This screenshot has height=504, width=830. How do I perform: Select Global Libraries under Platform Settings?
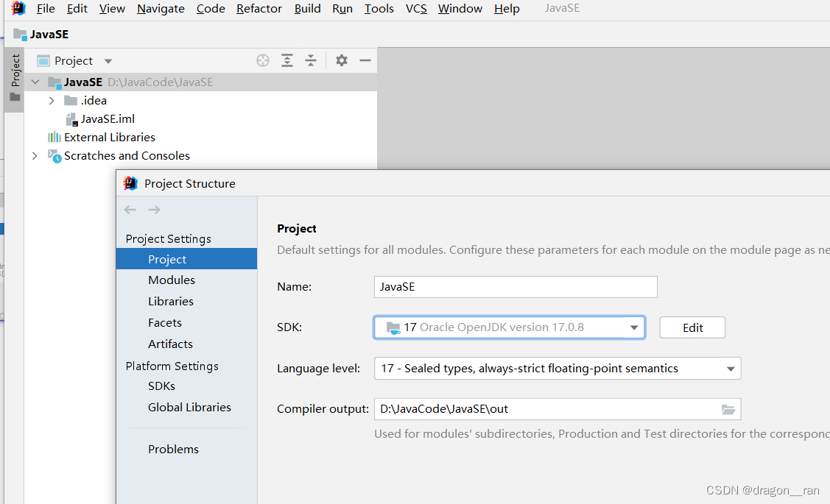coord(186,407)
